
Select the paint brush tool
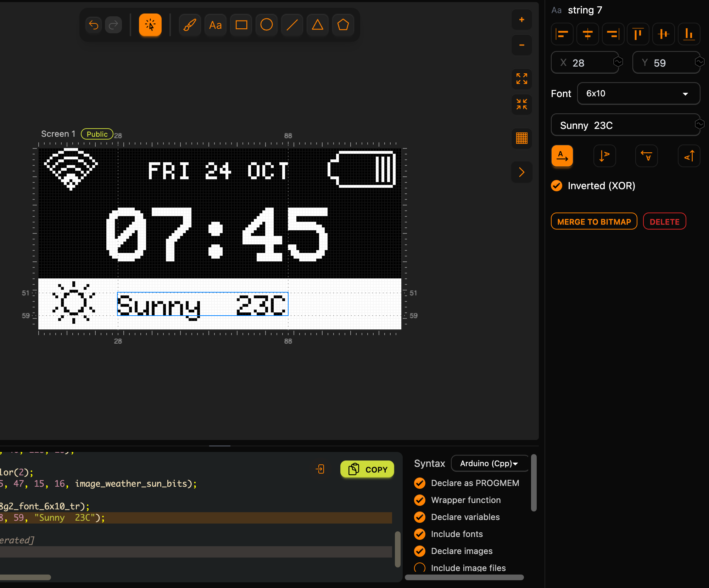point(190,25)
